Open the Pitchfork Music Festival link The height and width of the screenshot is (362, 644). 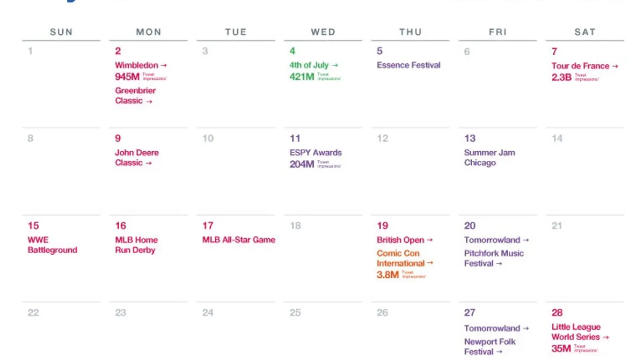click(494, 258)
